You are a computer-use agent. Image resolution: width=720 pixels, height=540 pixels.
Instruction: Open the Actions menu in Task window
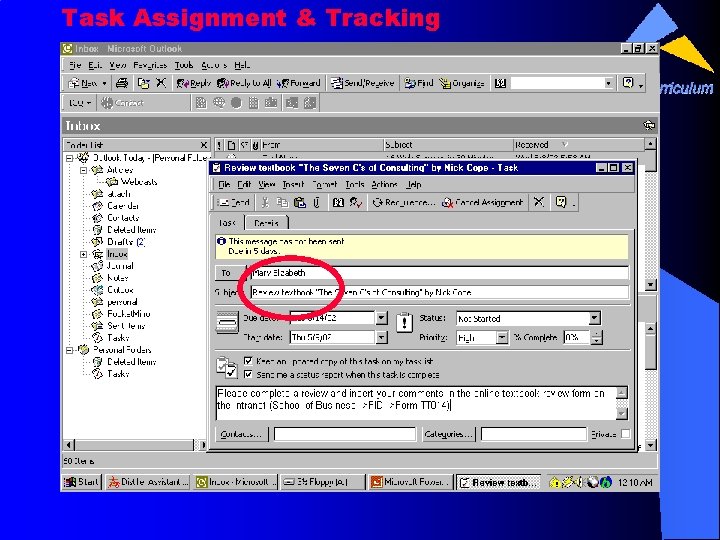384,184
